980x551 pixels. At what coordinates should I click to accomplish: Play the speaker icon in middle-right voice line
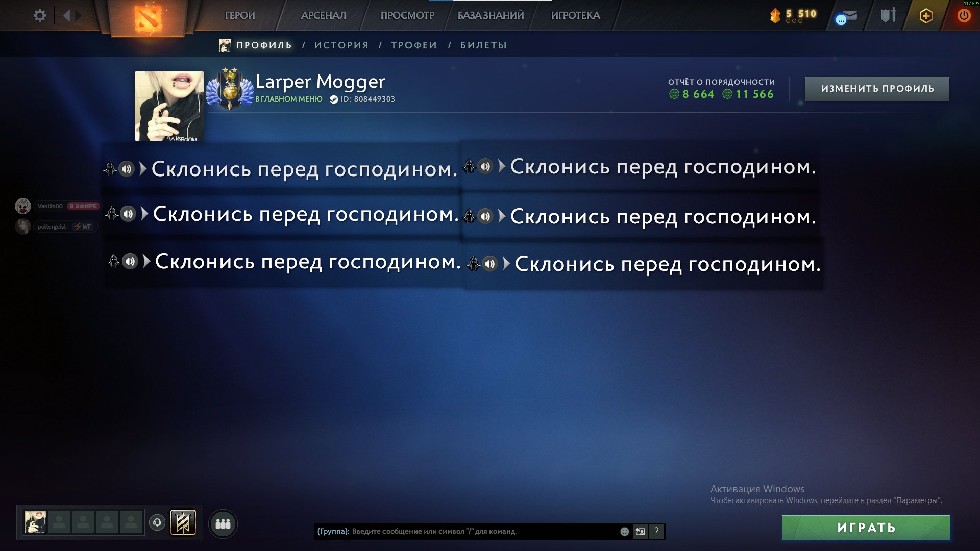point(485,216)
